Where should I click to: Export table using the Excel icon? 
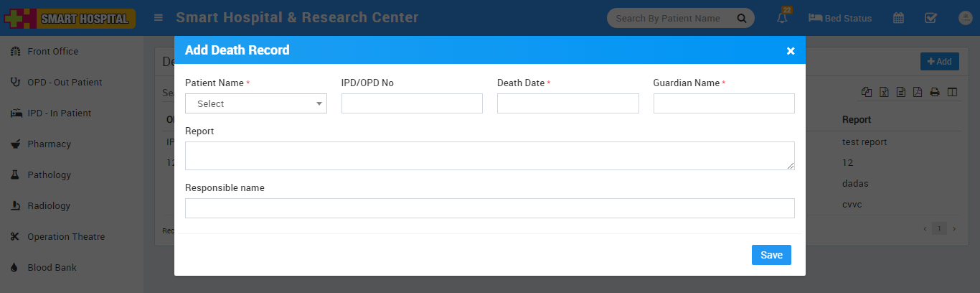coord(884,92)
